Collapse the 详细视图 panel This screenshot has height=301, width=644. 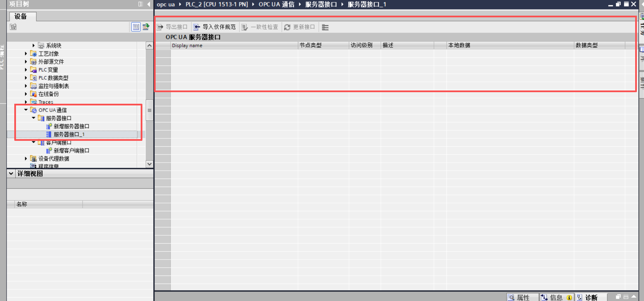11,173
